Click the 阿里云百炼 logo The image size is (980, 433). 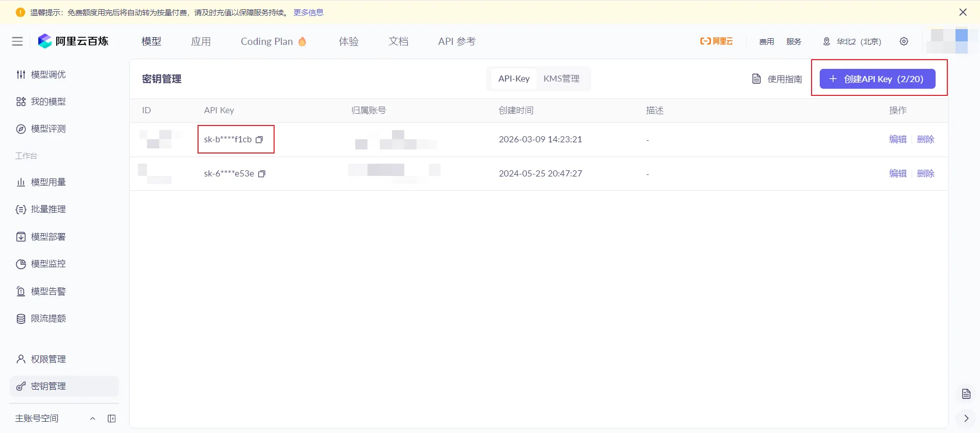click(73, 41)
